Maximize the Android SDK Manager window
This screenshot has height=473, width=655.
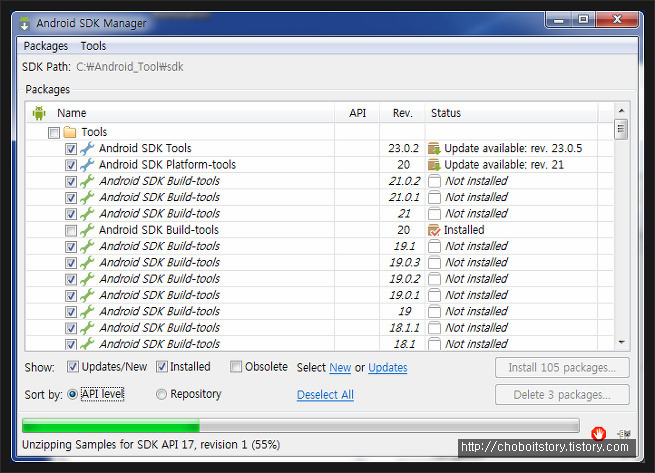pos(584,20)
